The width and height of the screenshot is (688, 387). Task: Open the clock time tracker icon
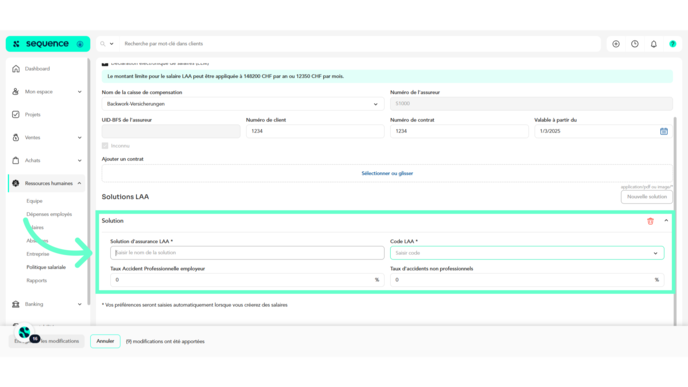point(635,44)
